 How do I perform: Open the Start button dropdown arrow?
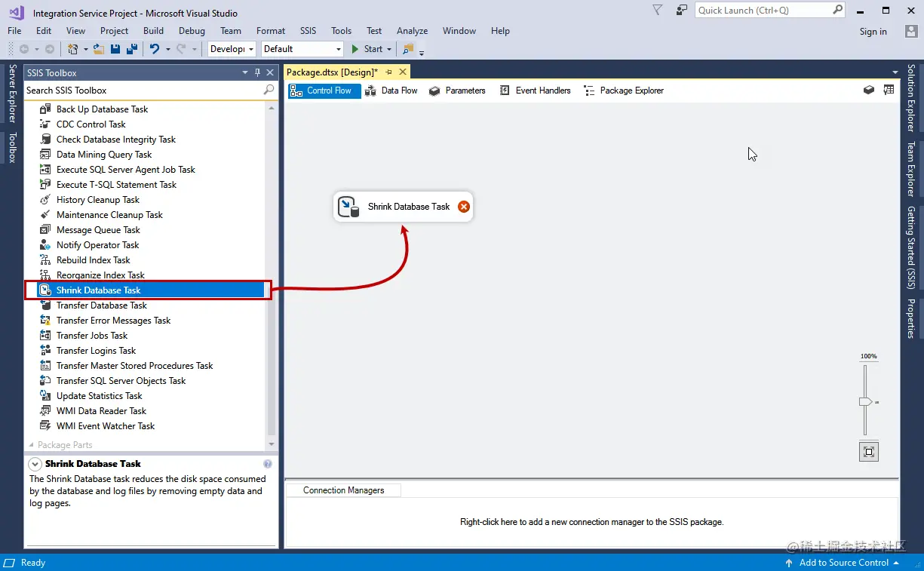(389, 49)
